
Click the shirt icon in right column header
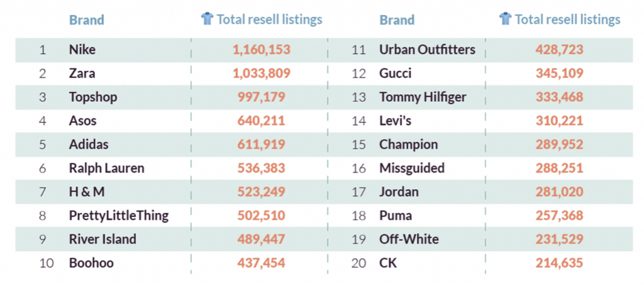(506, 18)
